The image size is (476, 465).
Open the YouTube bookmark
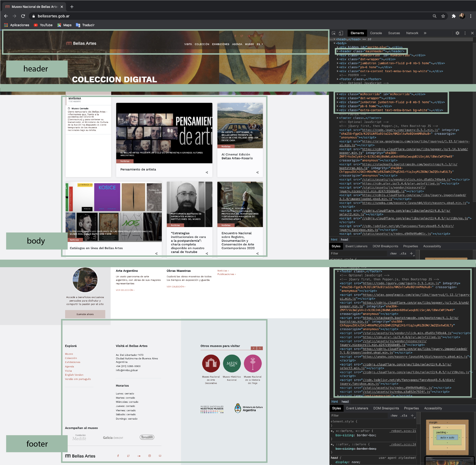(x=43, y=25)
